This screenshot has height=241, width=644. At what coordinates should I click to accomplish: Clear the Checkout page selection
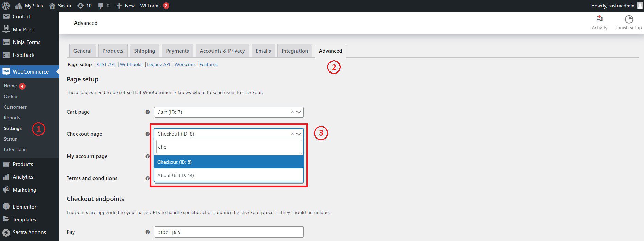[x=292, y=134]
